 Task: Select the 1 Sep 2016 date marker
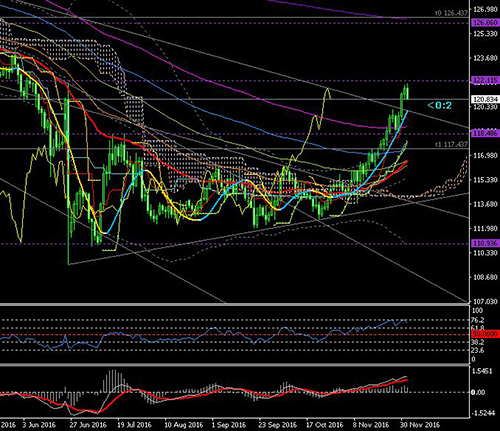point(229,425)
